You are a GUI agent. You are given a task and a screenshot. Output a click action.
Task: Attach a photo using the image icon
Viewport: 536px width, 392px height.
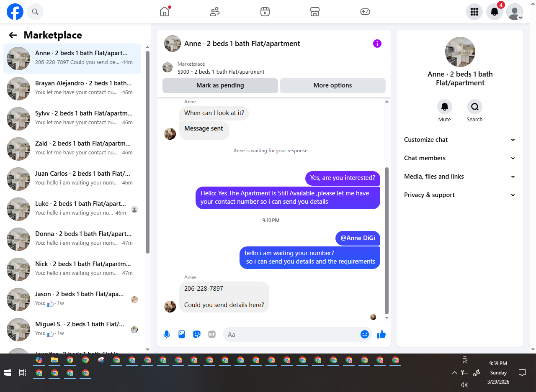pos(182,334)
